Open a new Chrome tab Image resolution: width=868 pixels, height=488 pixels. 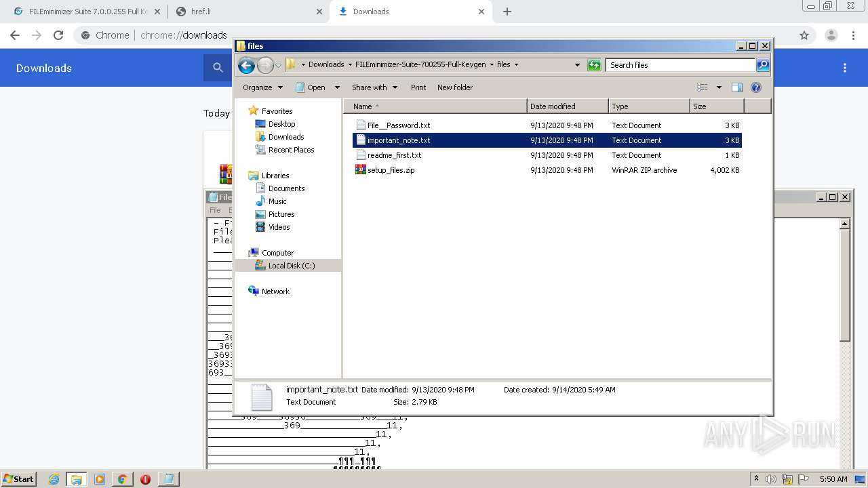click(x=507, y=12)
